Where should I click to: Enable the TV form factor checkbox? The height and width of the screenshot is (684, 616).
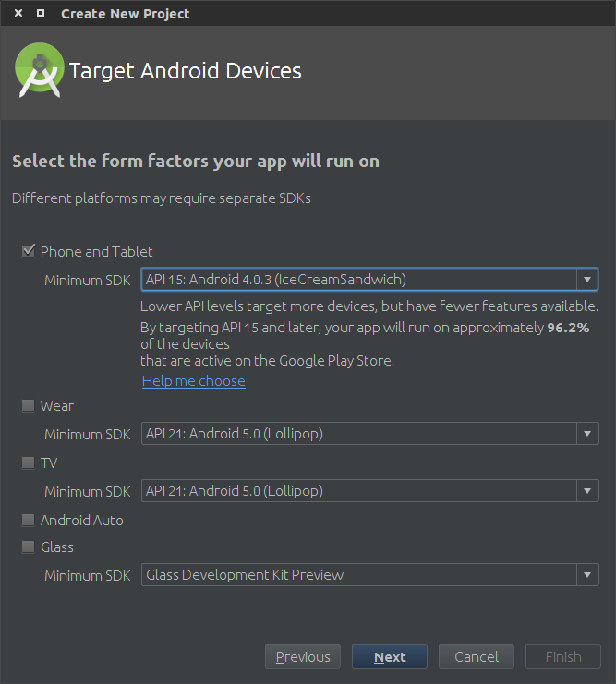(29, 462)
